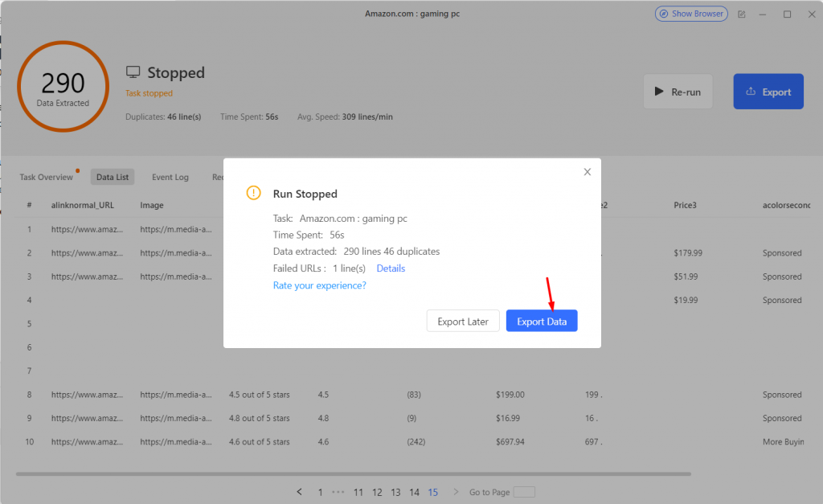This screenshot has width=823, height=504.
Task: Click Rate your experience link
Action: [319, 285]
